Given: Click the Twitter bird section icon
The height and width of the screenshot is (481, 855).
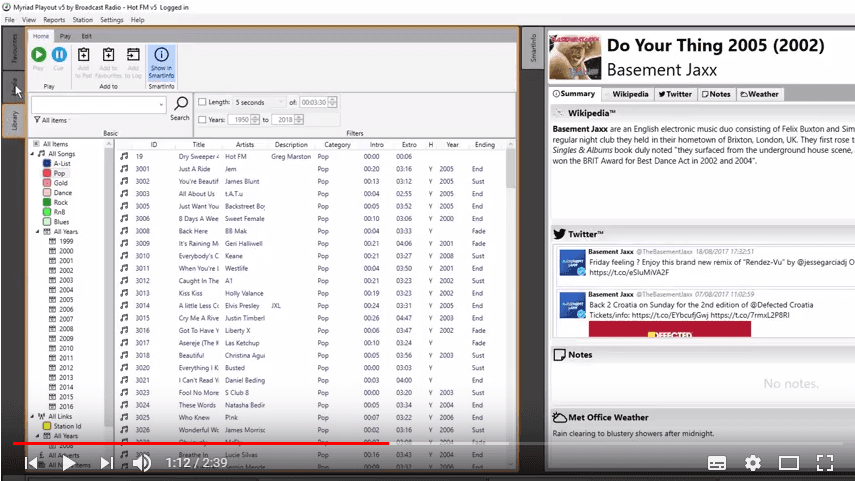Looking at the screenshot, I should tap(559, 234).
